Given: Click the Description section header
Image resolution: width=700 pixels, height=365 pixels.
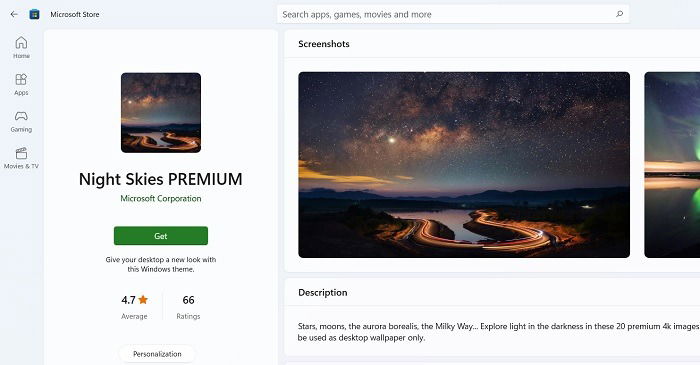Looking at the screenshot, I should [x=322, y=292].
